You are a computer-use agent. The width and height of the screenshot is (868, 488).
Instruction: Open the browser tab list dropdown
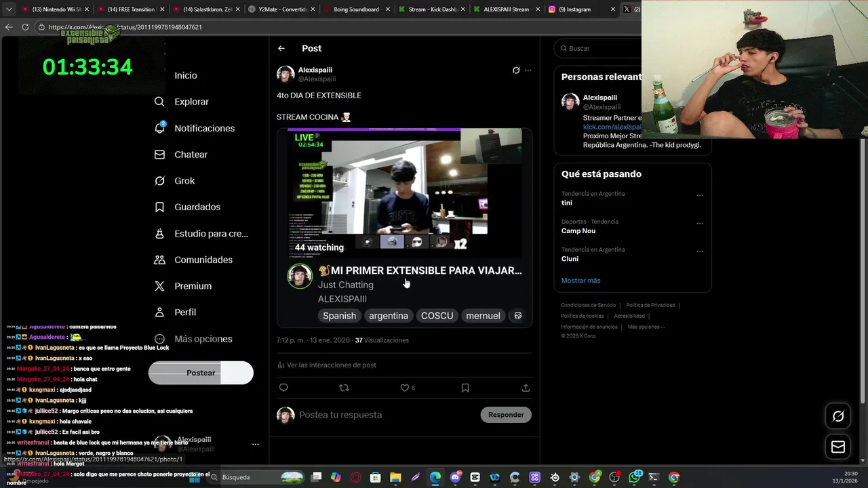pyautogui.click(x=9, y=9)
